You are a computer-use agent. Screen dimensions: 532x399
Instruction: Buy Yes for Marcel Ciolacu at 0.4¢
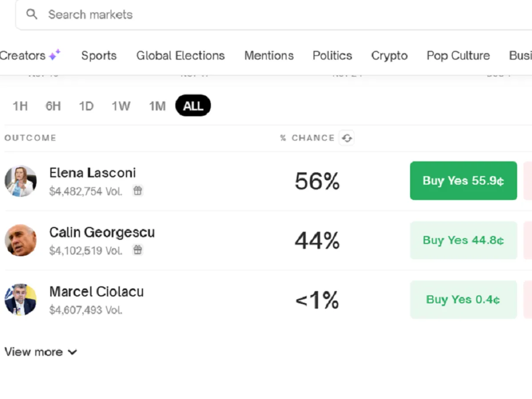(x=463, y=300)
